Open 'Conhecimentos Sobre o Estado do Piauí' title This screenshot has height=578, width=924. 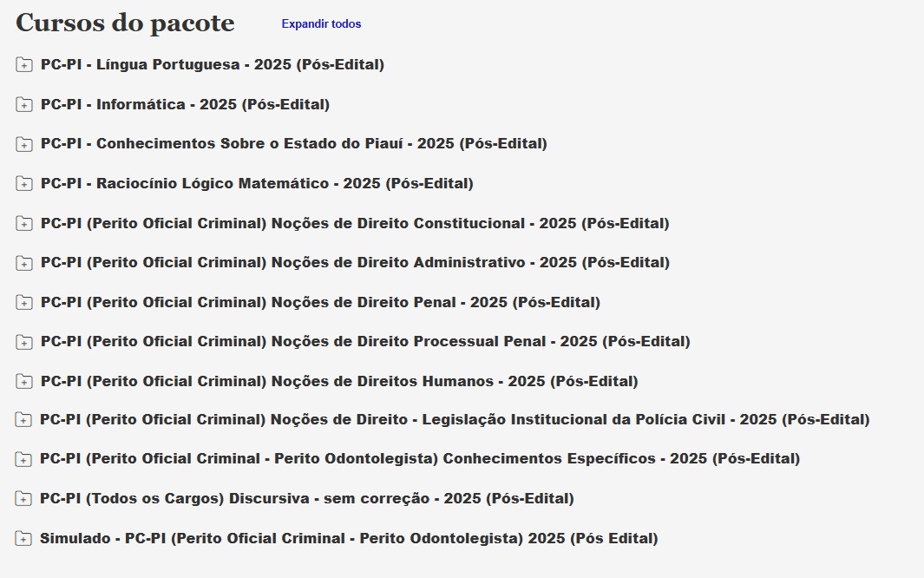293,143
